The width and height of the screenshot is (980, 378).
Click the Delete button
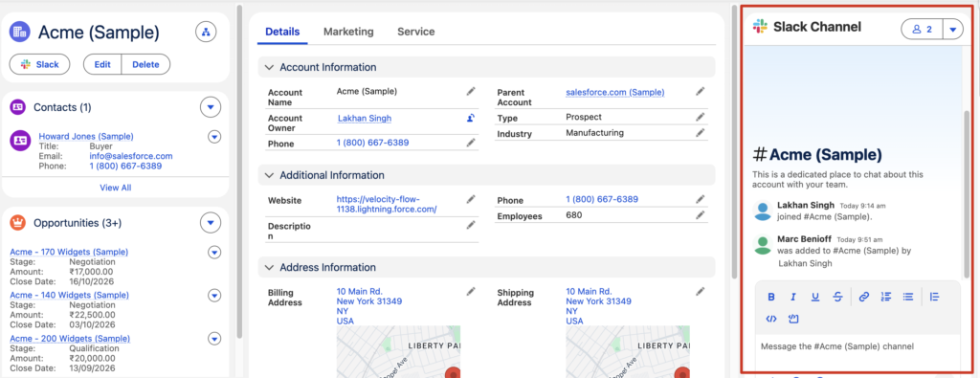pos(145,64)
